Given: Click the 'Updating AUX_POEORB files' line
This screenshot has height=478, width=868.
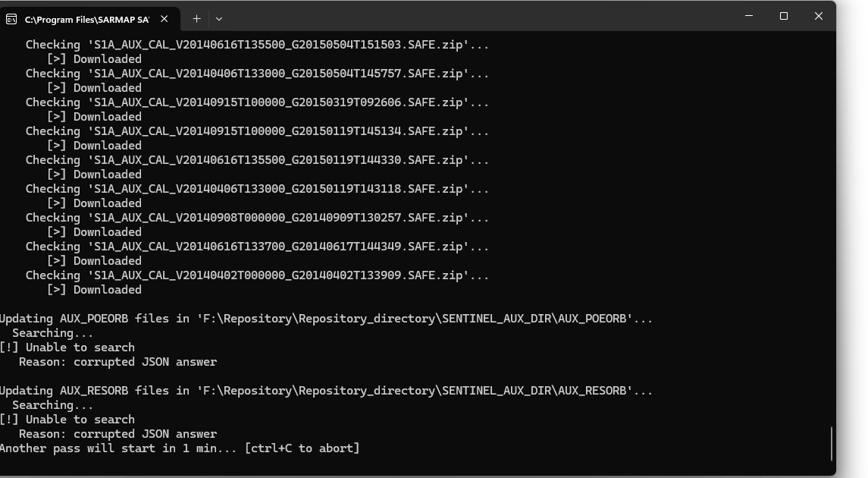Looking at the screenshot, I should pyautogui.click(x=326, y=319).
